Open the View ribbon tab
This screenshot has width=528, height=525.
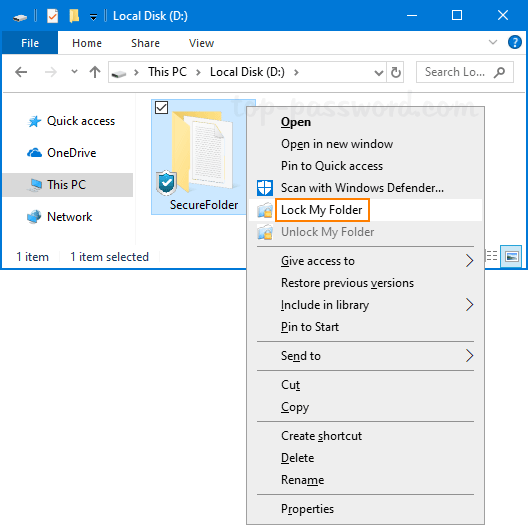pyautogui.click(x=201, y=43)
